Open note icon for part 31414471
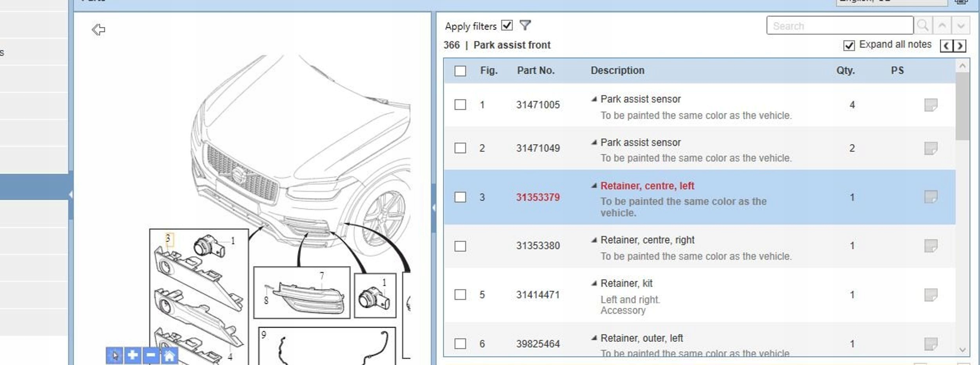The width and height of the screenshot is (980, 365). coord(931,294)
